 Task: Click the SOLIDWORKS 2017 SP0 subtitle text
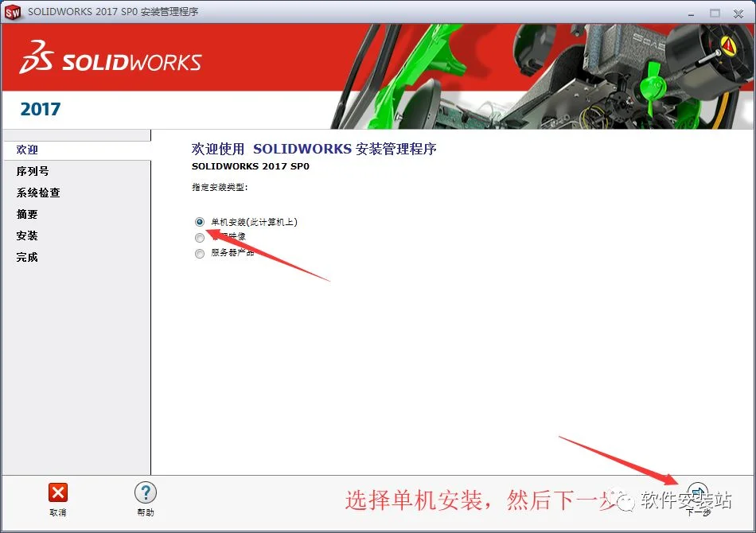click(x=250, y=166)
